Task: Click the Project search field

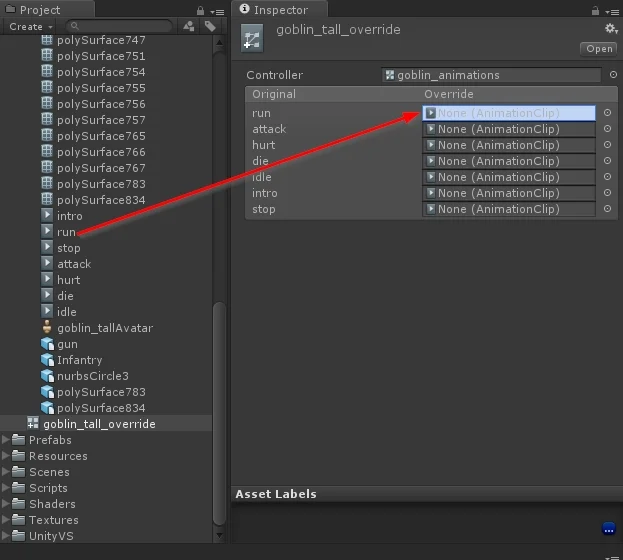Action: coord(122,27)
